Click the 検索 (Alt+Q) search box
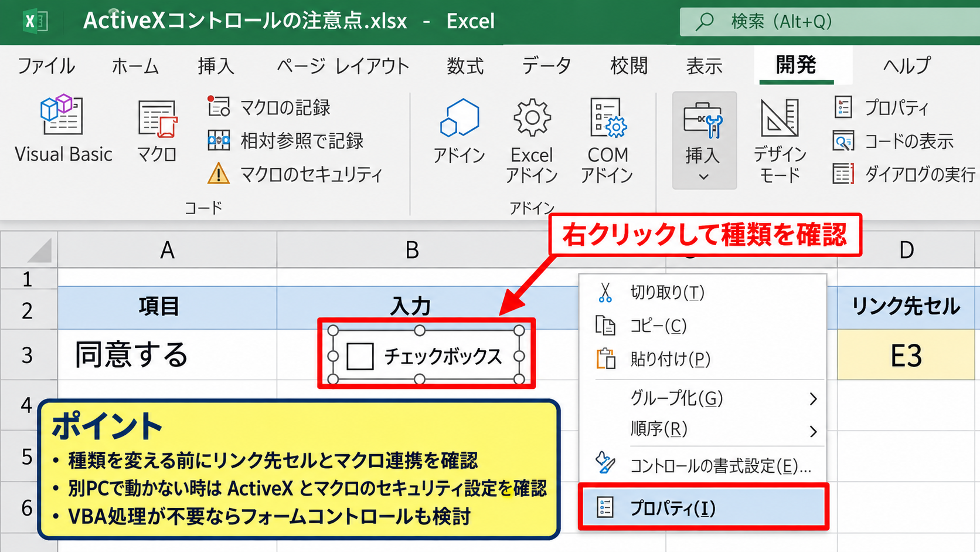Image resolution: width=980 pixels, height=552 pixels. (x=829, y=22)
